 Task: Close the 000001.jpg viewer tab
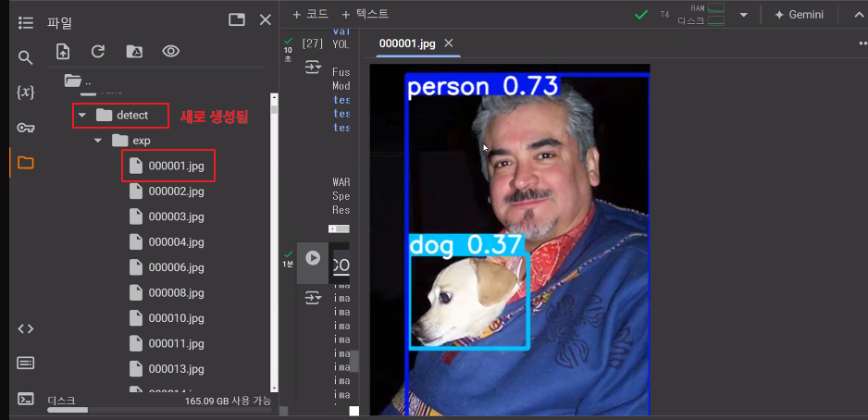(x=449, y=43)
